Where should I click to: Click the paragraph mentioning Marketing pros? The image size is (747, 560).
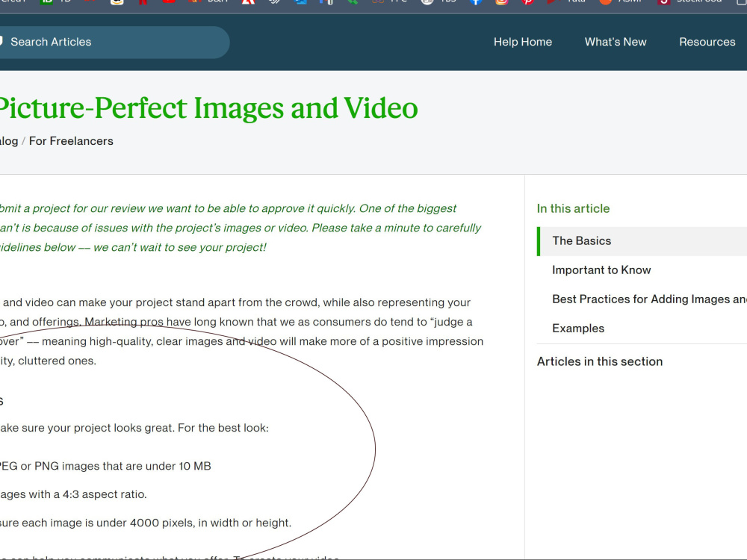[x=241, y=332]
